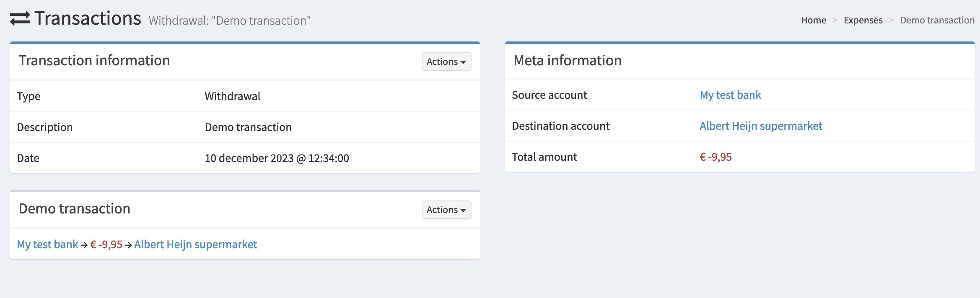Click the Total amount value € -9,95

[716, 157]
